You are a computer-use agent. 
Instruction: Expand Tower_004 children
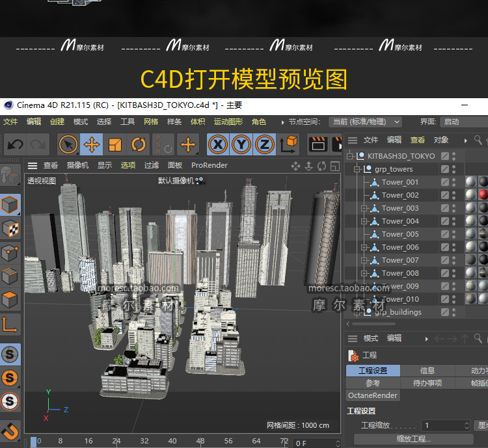click(x=364, y=221)
